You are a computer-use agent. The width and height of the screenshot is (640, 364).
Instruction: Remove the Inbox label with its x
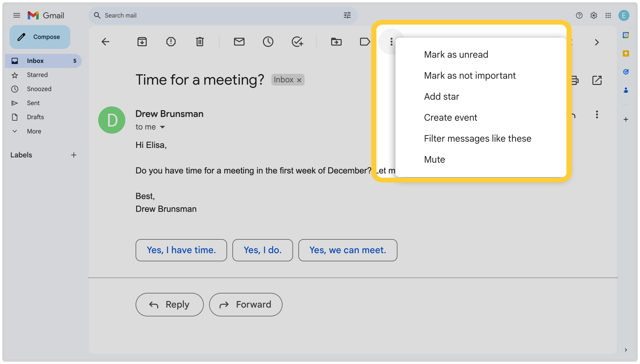[299, 80]
